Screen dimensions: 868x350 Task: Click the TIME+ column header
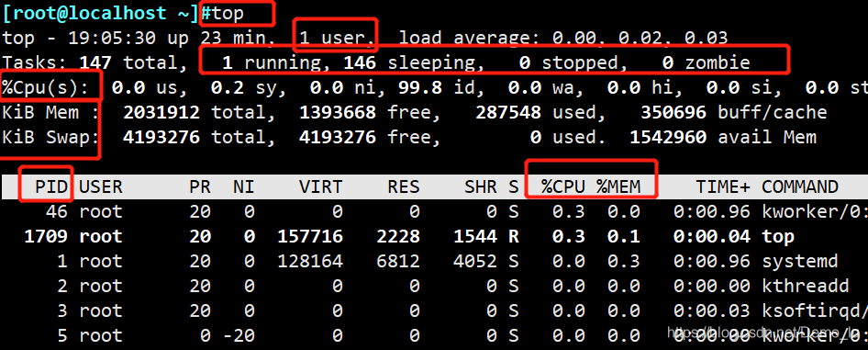coord(722,186)
